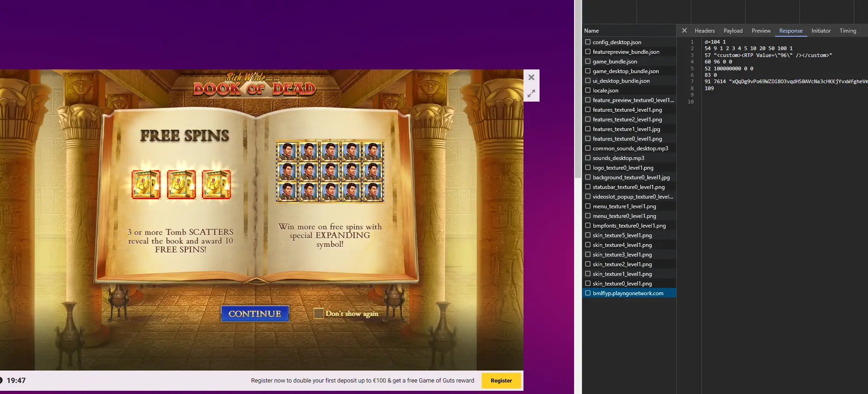The height and width of the screenshot is (394, 868).
Task: Open the Initiator tab
Action: point(821,31)
